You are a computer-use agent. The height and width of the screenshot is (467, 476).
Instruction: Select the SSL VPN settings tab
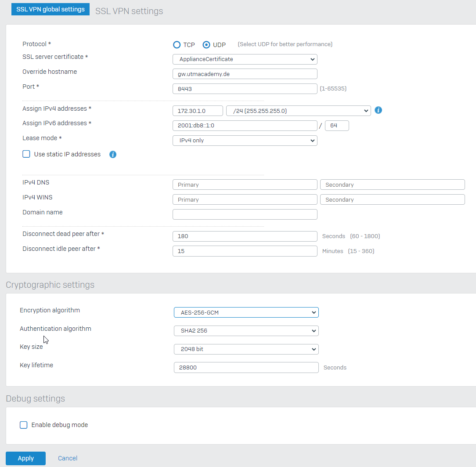[x=129, y=11]
